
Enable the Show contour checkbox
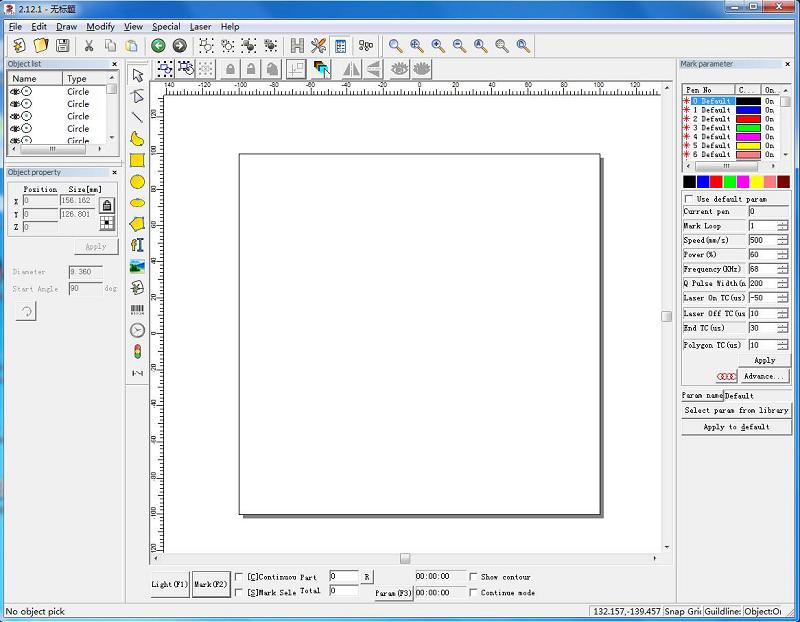pos(472,577)
